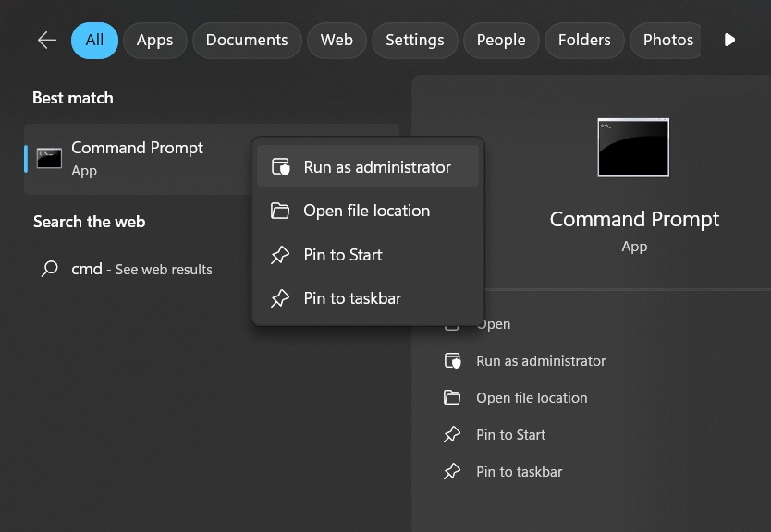Switch to the People filter
This screenshot has height=532, width=771.
tap(501, 41)
